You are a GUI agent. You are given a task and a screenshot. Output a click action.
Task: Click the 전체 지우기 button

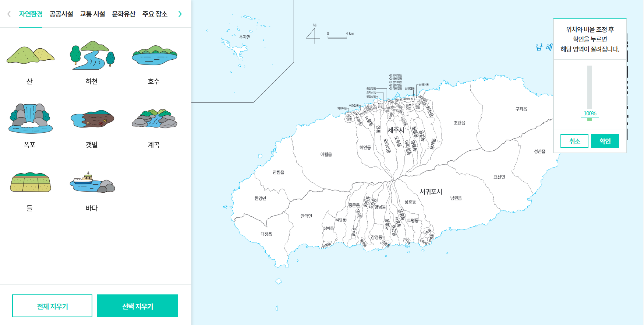tap(52, 306)
